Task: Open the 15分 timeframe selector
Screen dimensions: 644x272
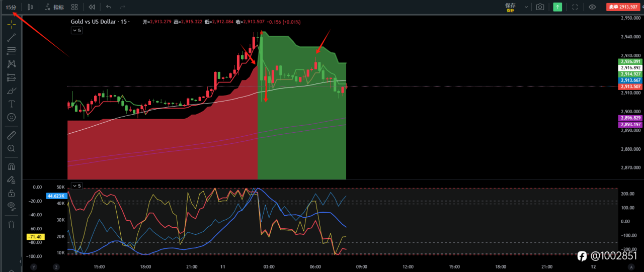Action: tap(11, 7)
